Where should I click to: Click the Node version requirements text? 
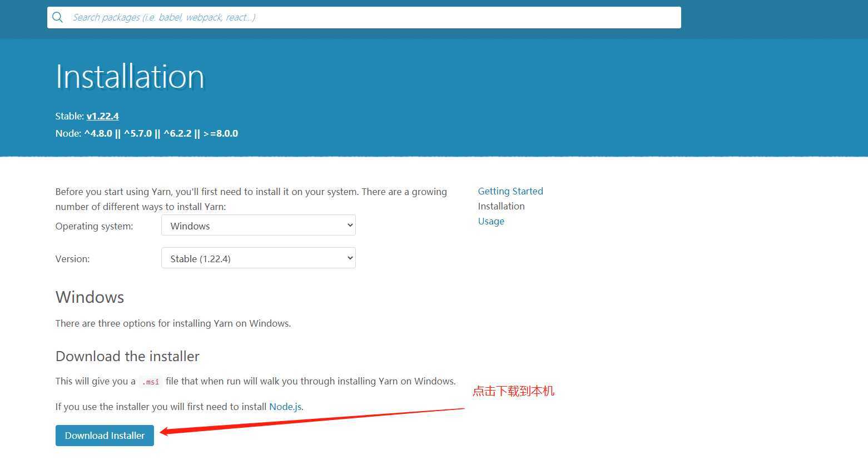(147, 133)
